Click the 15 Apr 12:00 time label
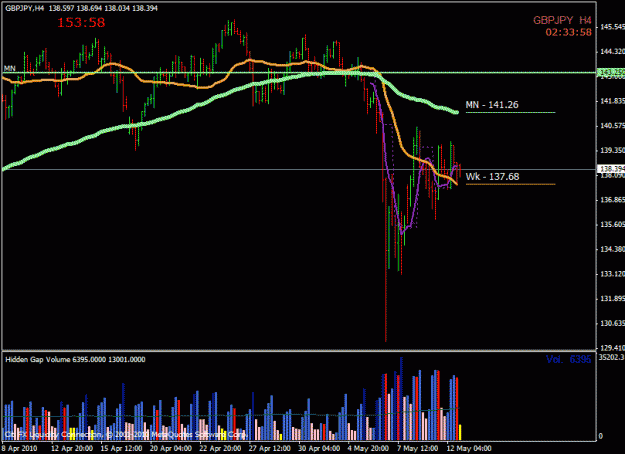The width and height of the screenshot is (625, 454). tap(121, 448)
